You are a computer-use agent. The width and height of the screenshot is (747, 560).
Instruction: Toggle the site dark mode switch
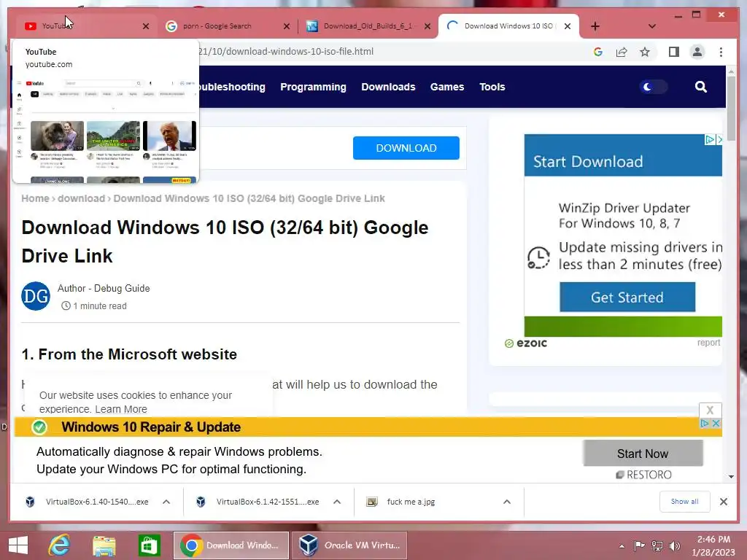pos(653,87)
